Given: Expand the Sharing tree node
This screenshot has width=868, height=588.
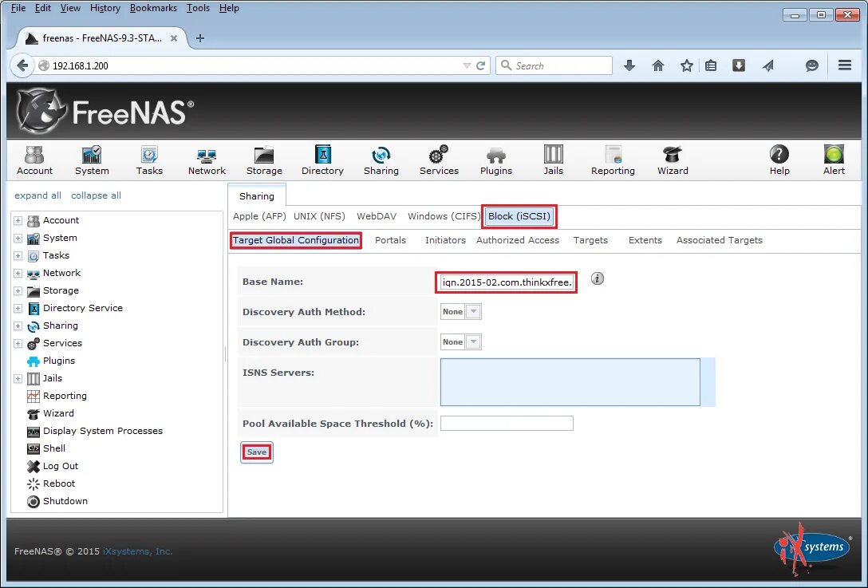Looking at the screenshot, I should (x=18, y=326).
